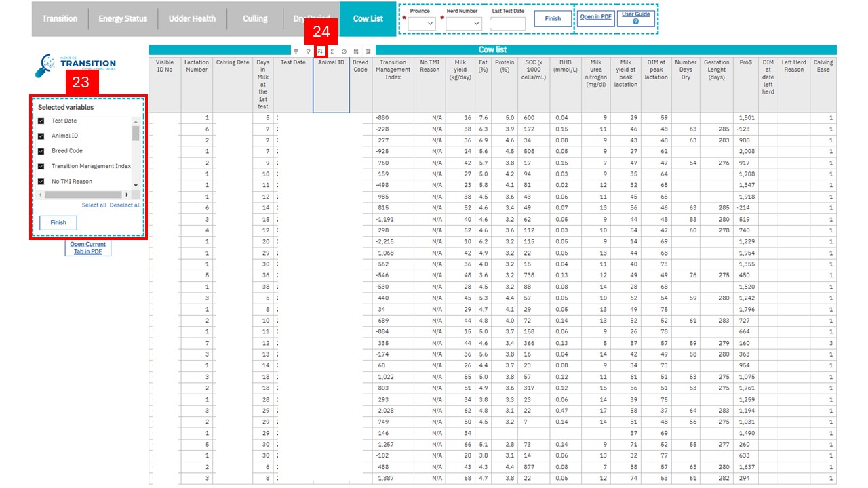Uncheck the Breed Code variable checkbox
The height and width of the screenshot is (488, 868).
[41, 151]
